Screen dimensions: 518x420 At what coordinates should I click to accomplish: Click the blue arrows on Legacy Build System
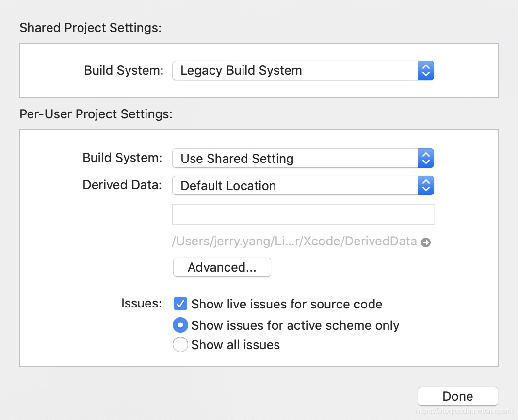425,71
